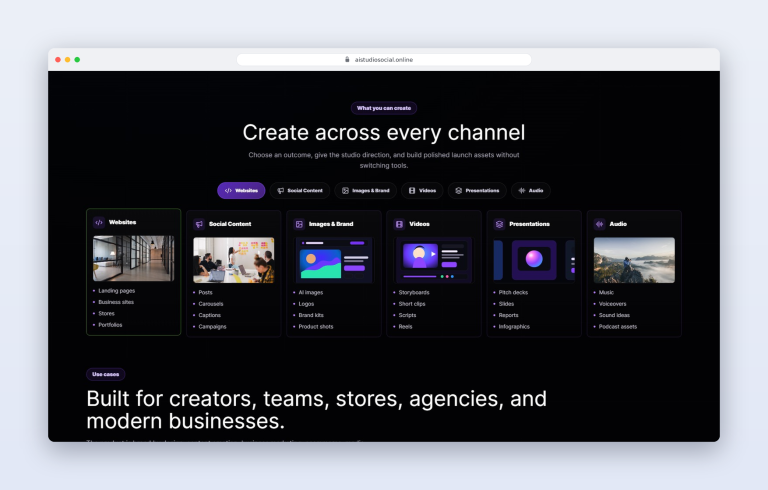Click 'Campaigns' list item
Screen dimensions: 768x490
click(213, 327)
